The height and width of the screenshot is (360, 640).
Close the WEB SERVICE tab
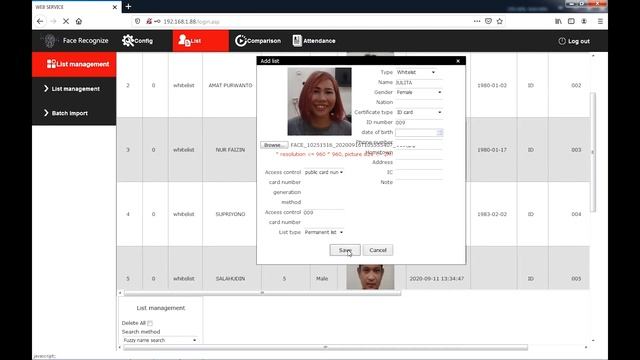[x=115, y=7]
